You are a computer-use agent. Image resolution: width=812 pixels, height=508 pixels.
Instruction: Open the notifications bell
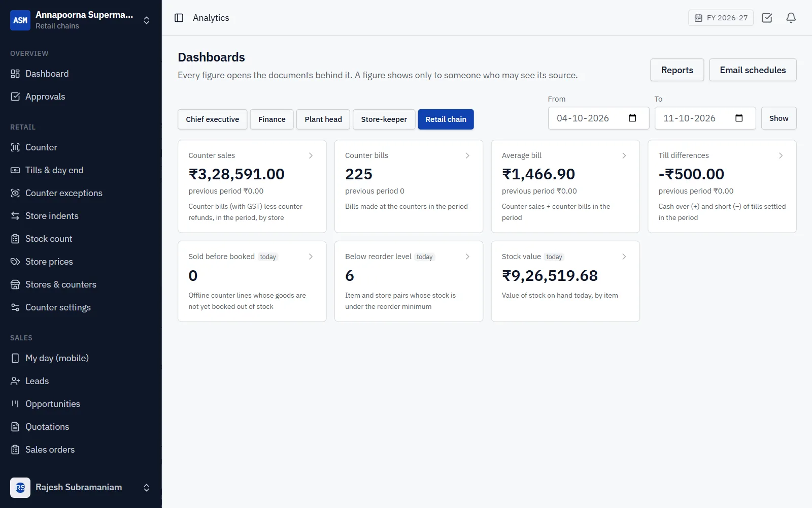click(791, 18)
